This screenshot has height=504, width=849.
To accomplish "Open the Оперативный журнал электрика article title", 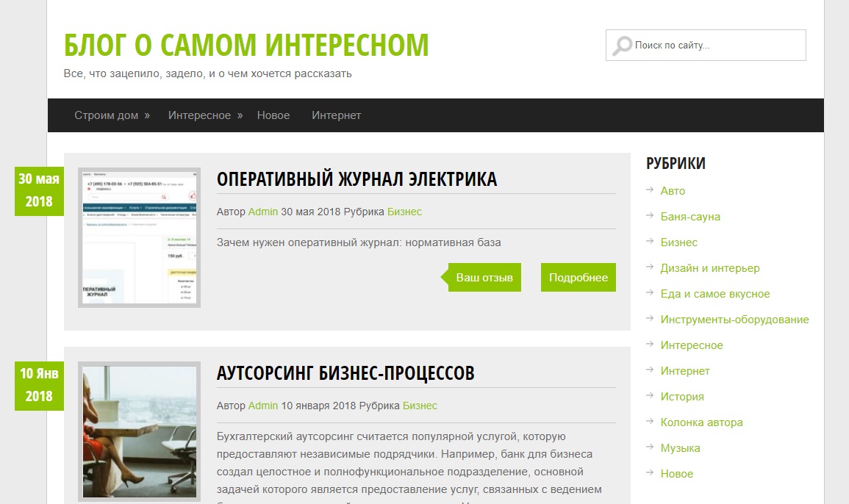I will [357, 179].
